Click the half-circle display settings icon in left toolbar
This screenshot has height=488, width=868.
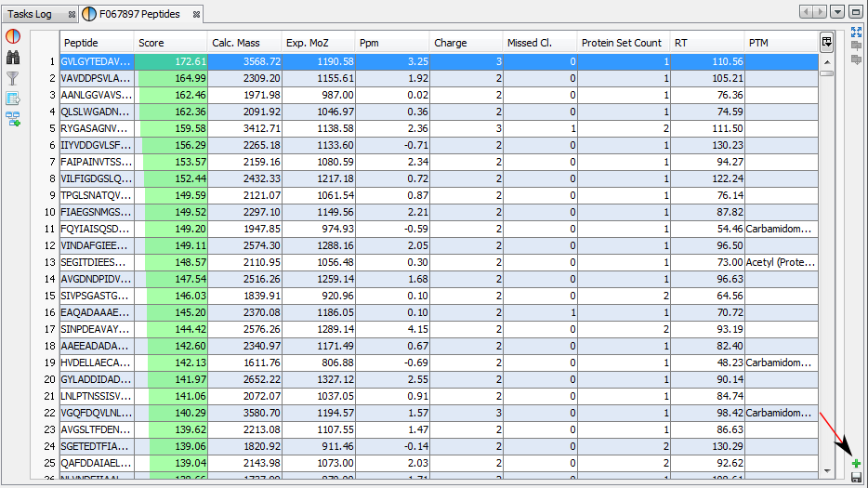click(x=13, y=37)
